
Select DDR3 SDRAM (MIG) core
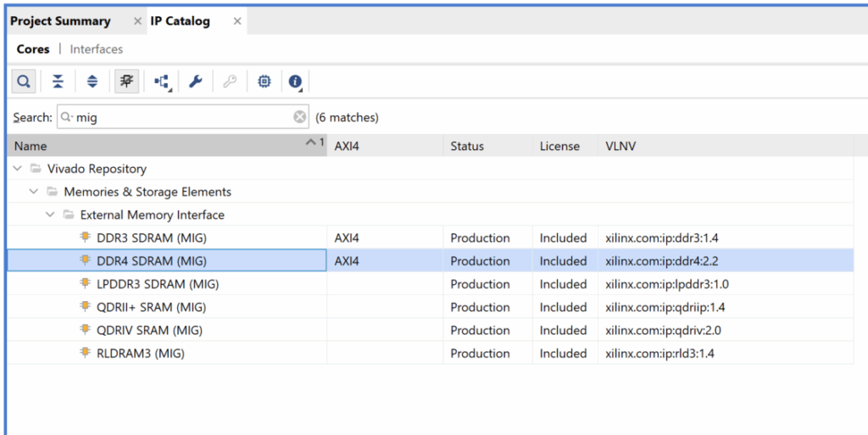pyautogui.click(x=151, y=237)
